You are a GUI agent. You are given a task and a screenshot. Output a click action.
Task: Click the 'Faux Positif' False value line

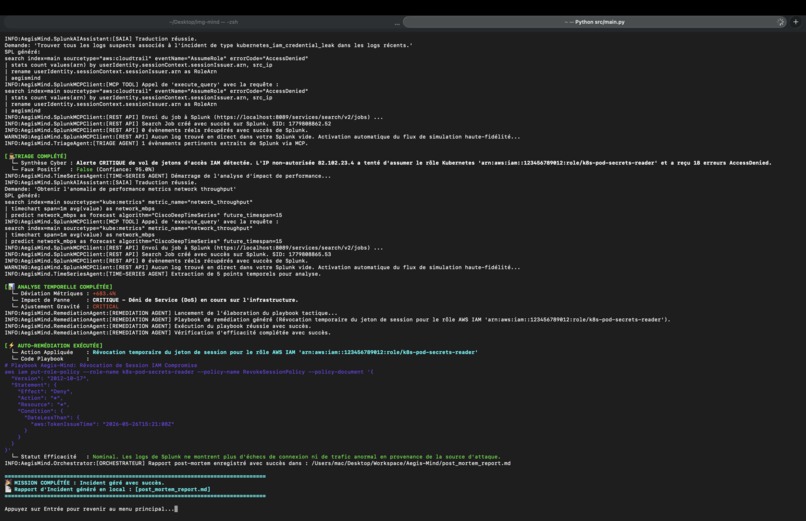pos(83,169)
